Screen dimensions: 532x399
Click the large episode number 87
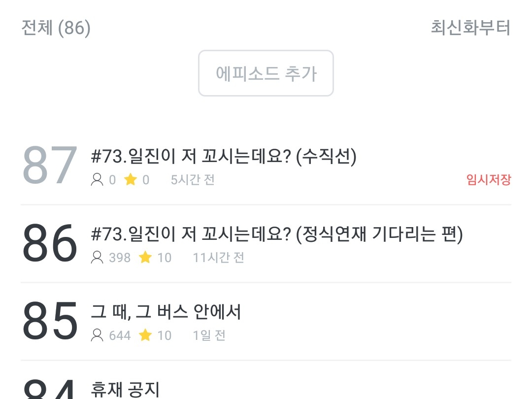[x=50, y=166]
